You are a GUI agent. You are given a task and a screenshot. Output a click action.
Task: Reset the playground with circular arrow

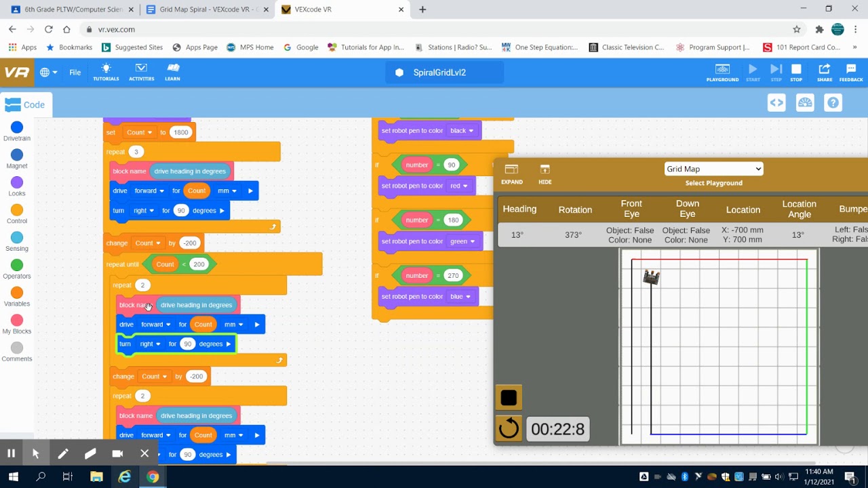tap(509, 428)
